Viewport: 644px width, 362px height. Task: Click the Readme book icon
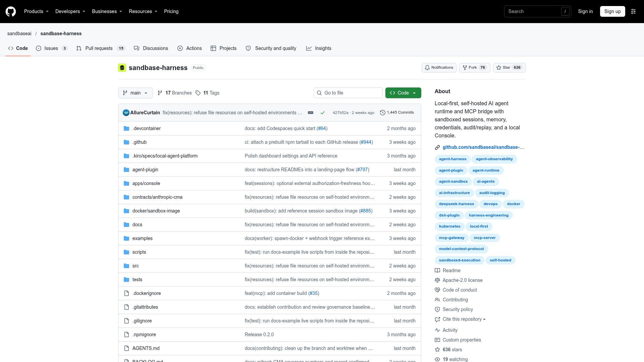tap(437, 270)
